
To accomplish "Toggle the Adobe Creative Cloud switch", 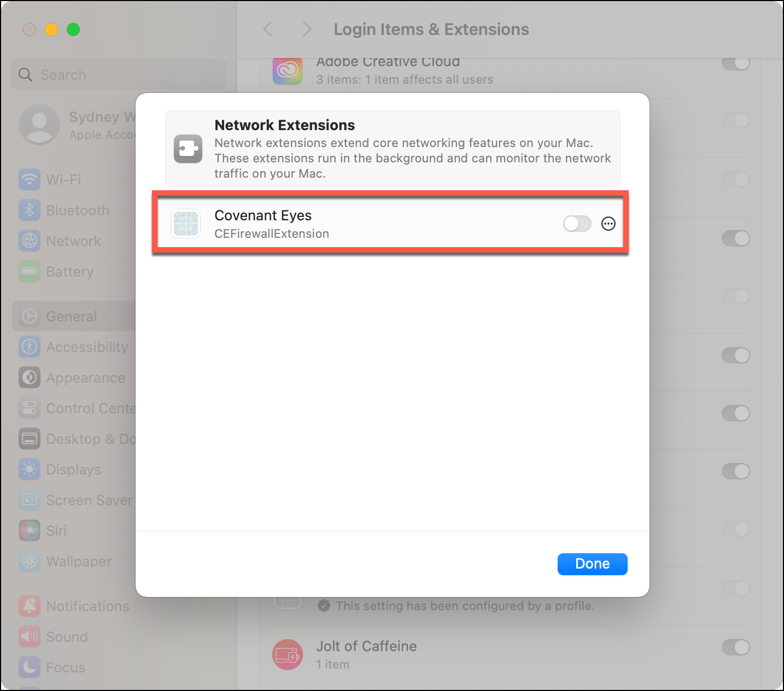I will point(736,63).
